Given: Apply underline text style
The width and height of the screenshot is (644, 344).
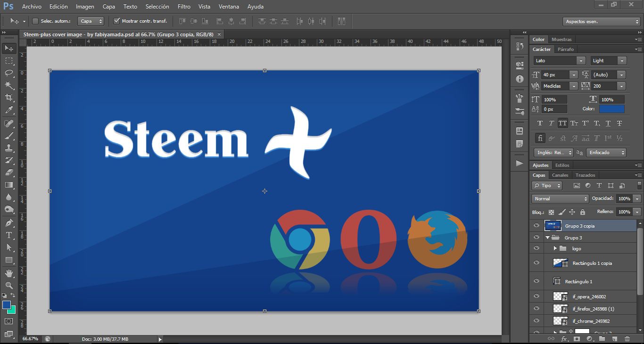Looking at the screenshot, I should (x=608, y=123).
